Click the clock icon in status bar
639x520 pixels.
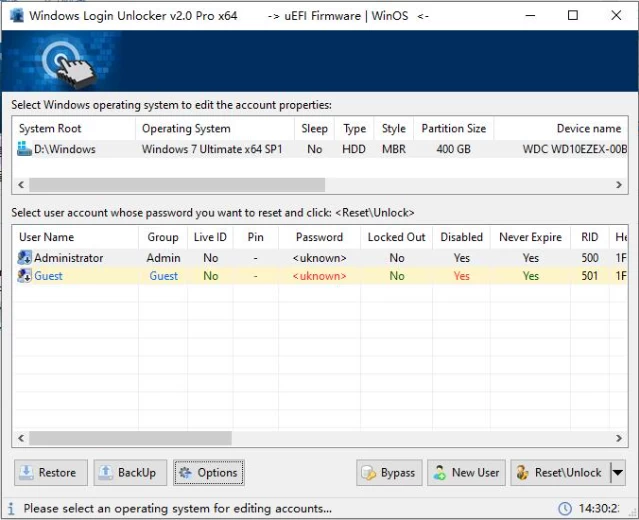coord(565,508)
